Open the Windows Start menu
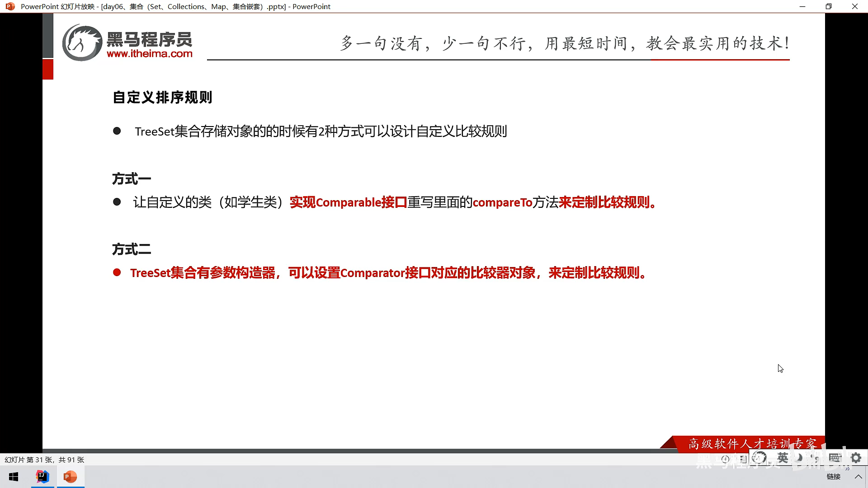 pyautogui.click(x=14, y=477)
